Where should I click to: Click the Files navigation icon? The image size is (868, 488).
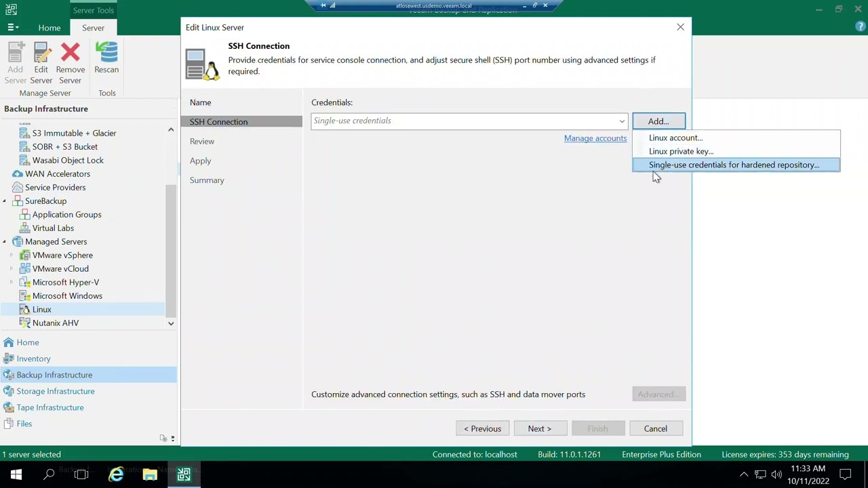click(8, 424)
